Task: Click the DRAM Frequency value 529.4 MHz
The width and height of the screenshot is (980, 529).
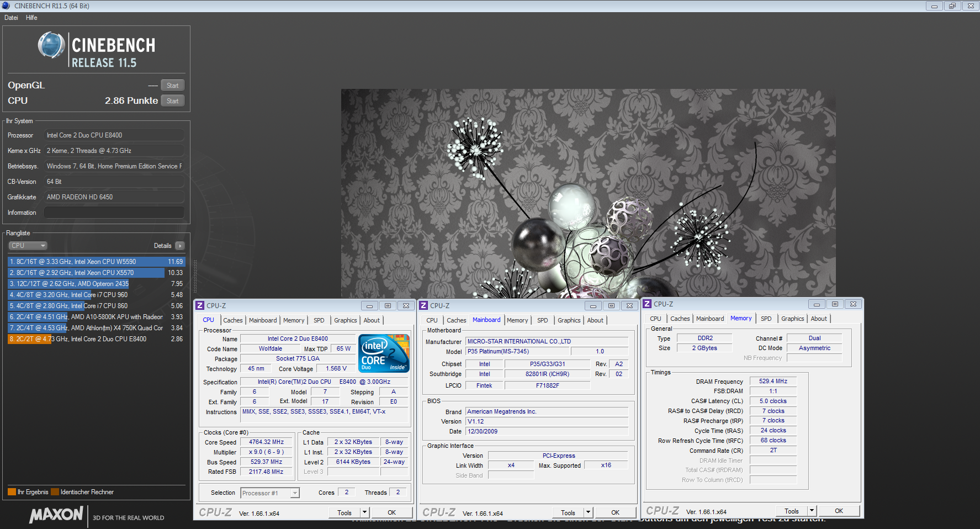Action: tap(773, 382)
